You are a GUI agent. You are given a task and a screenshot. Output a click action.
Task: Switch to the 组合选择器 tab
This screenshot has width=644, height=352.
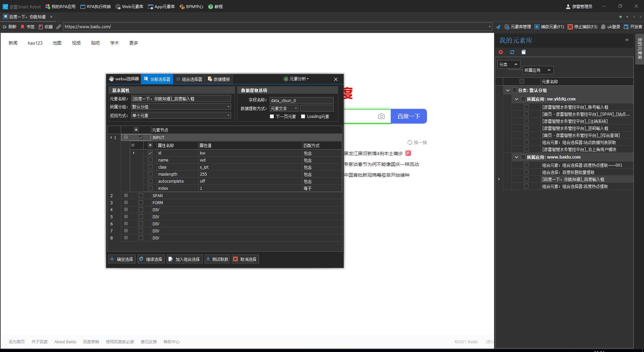[x=189, y=79]
